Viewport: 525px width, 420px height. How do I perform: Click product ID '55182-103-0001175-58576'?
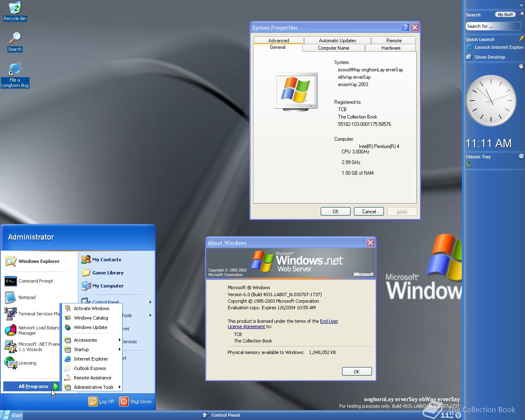pos(364,124)
